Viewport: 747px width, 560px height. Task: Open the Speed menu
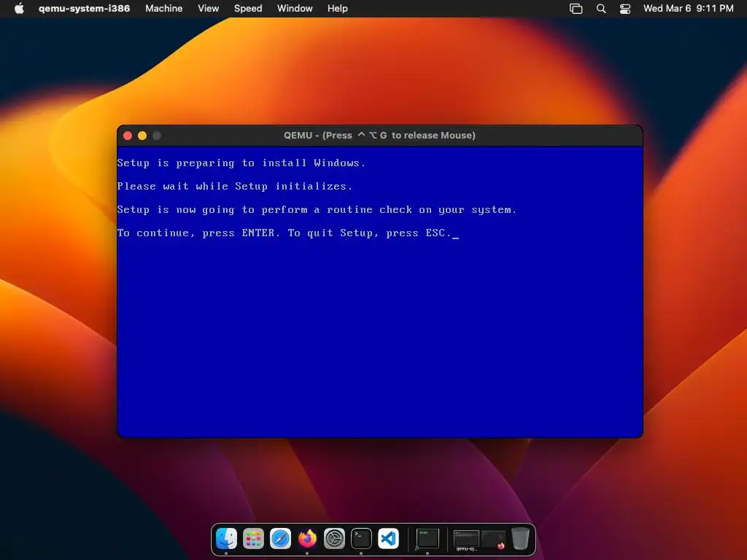pos(248,9)
